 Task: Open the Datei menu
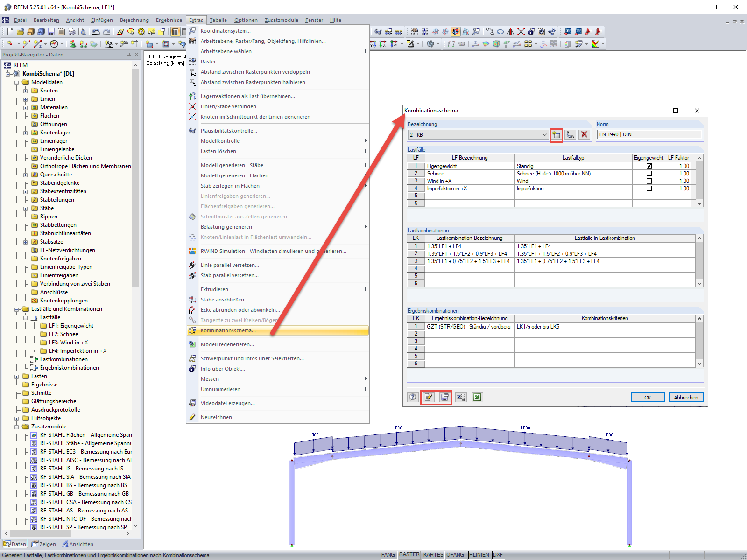[x=20, y=20]
